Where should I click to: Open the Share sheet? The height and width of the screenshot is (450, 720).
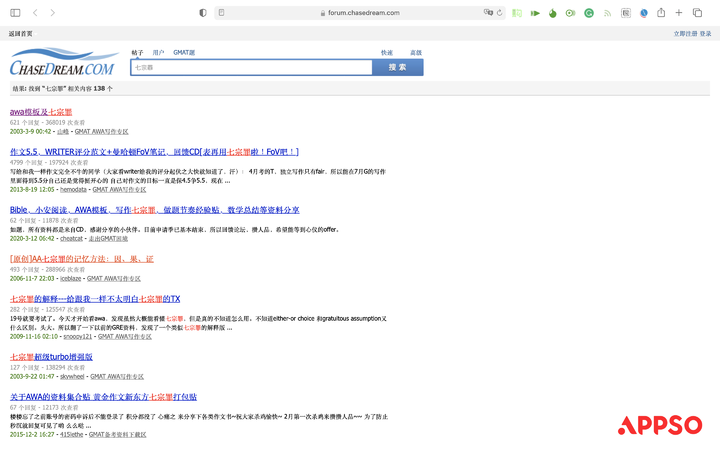pyautogui.click(x=661, y=12)
